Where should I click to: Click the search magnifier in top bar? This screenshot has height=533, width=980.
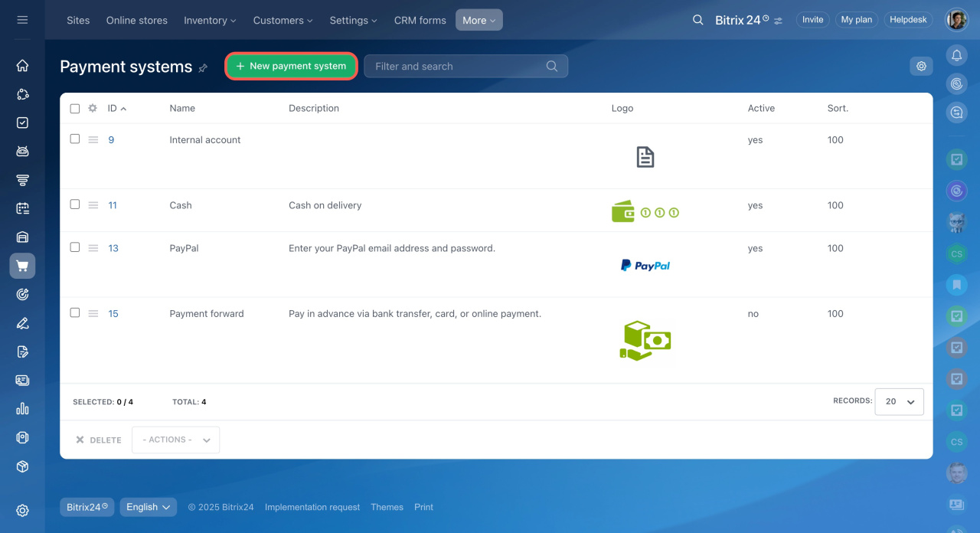[x=697, y=20]
